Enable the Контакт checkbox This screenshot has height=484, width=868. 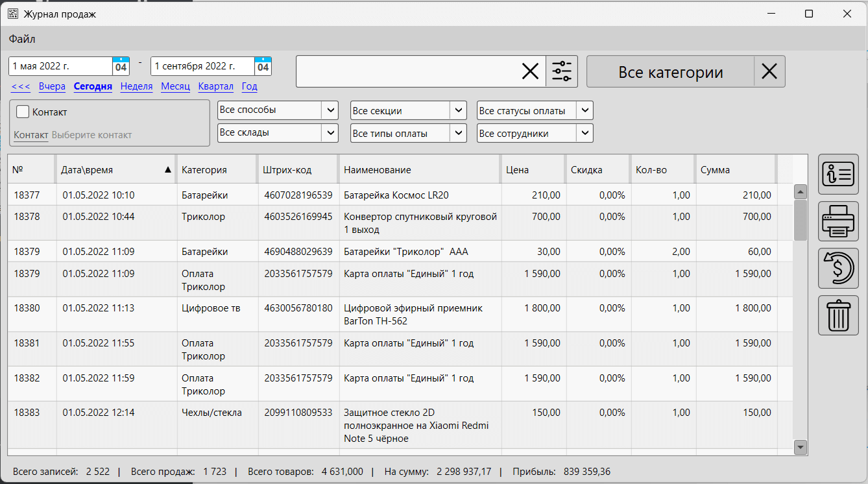pyautogui.click(x=23, y=112)
